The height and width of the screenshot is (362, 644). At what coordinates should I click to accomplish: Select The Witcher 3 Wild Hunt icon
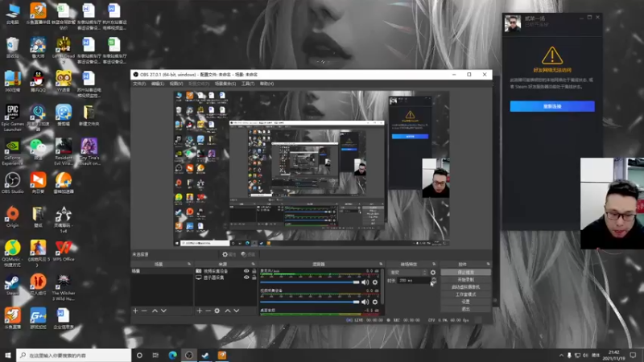coord(64,288)
